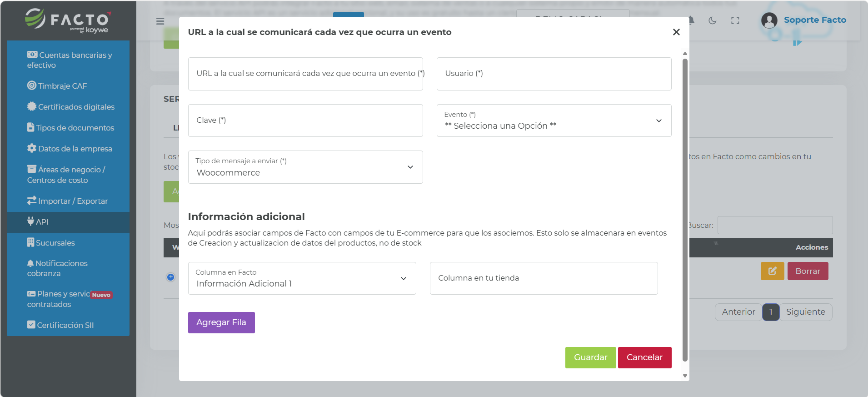Click the plug icon next to API
The height and width of the screenshot is (397, 868).
click(x=30, y=221)
